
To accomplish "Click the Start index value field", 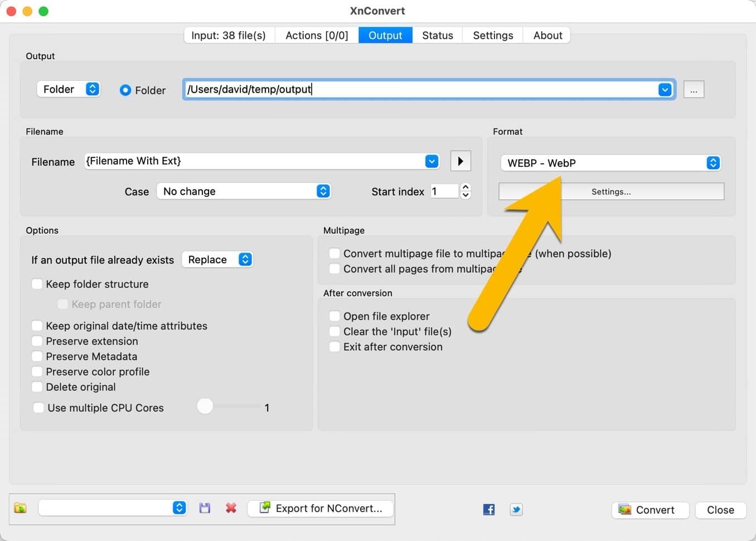I will pyautogui.click(x=444, y=191).
